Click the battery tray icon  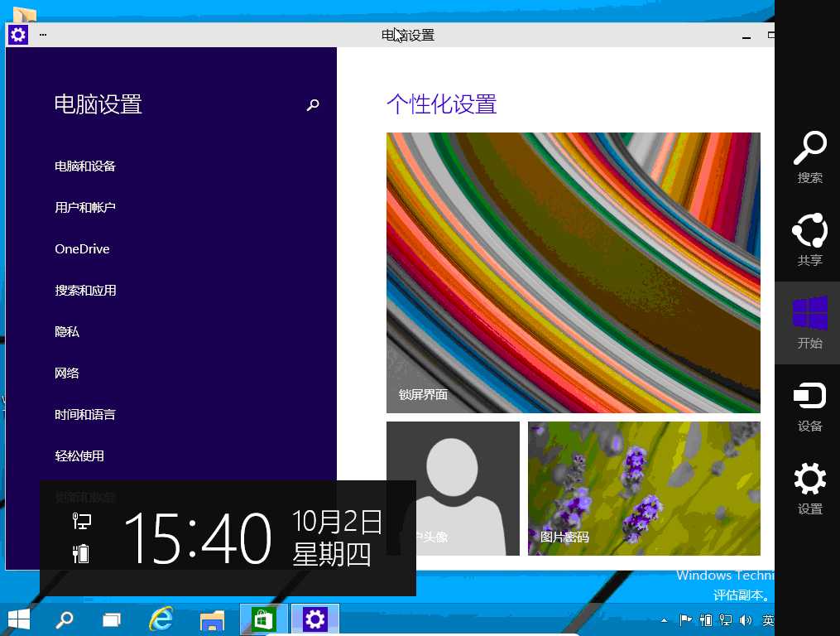(706, 620)
